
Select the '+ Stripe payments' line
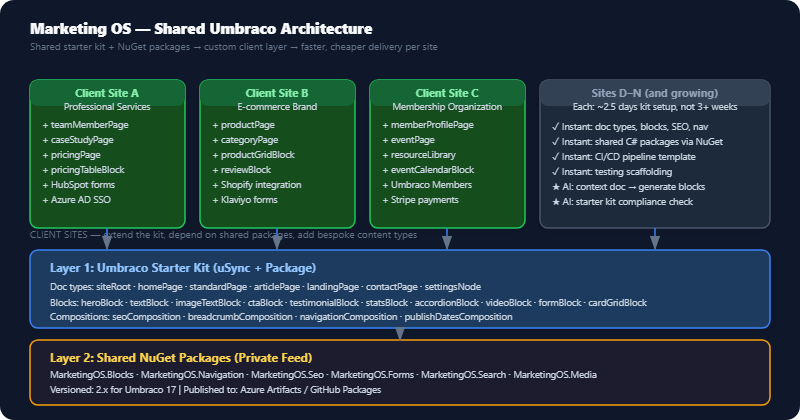pos(420,200)
